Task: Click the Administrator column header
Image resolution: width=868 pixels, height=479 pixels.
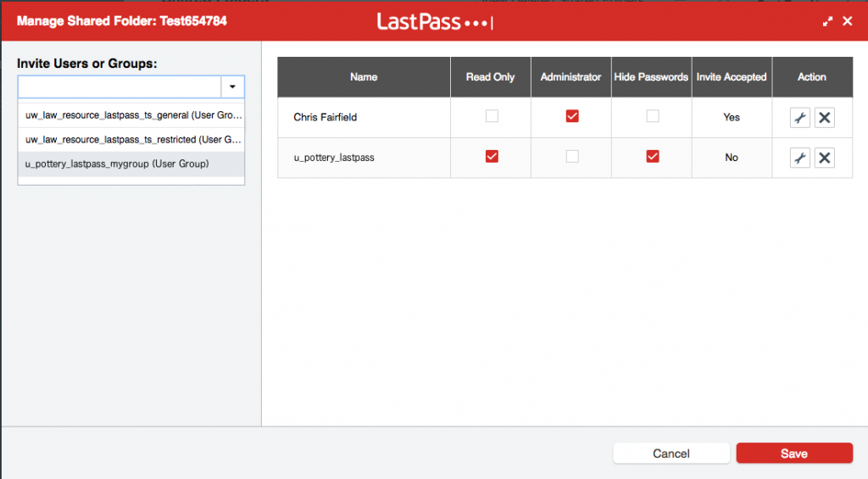Action: pos(570,77)
